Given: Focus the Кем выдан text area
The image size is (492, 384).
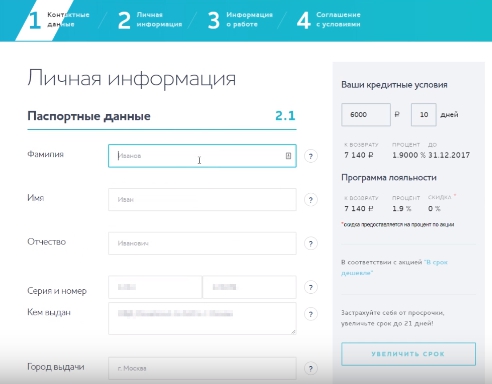Looking at the screenshot, I should tap(202, 318).
